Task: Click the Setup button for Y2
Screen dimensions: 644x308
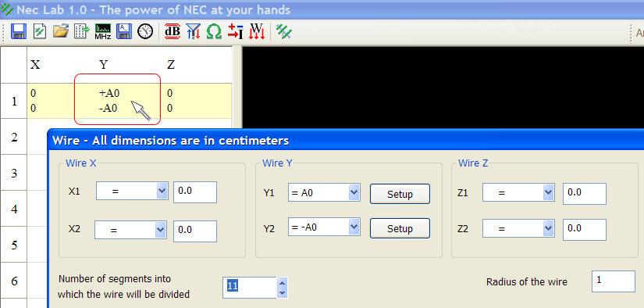Action: pos(400,228)
